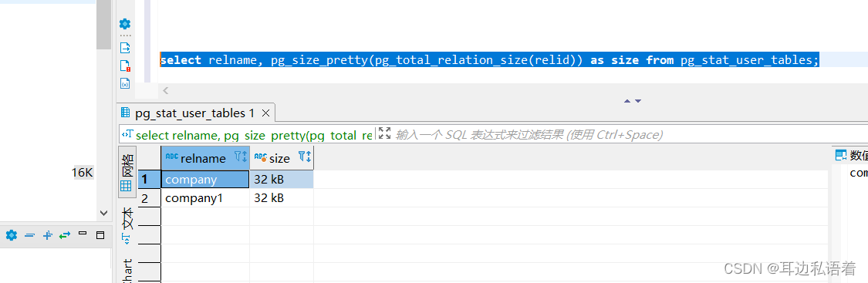868x283 pixels.
Task: Click the expand filter panel icon
Action: coord(385,133)
